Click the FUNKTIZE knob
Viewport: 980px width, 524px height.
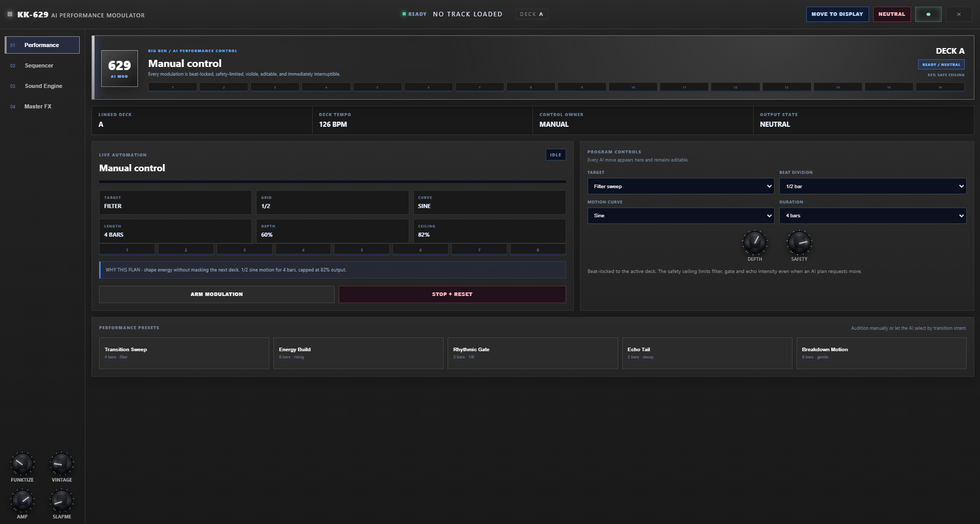click(x=22, y=464)
